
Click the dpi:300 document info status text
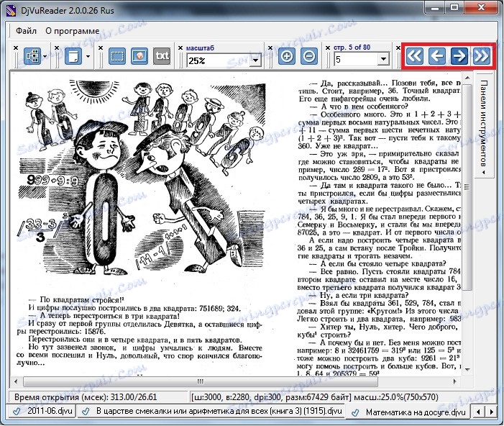314,397
